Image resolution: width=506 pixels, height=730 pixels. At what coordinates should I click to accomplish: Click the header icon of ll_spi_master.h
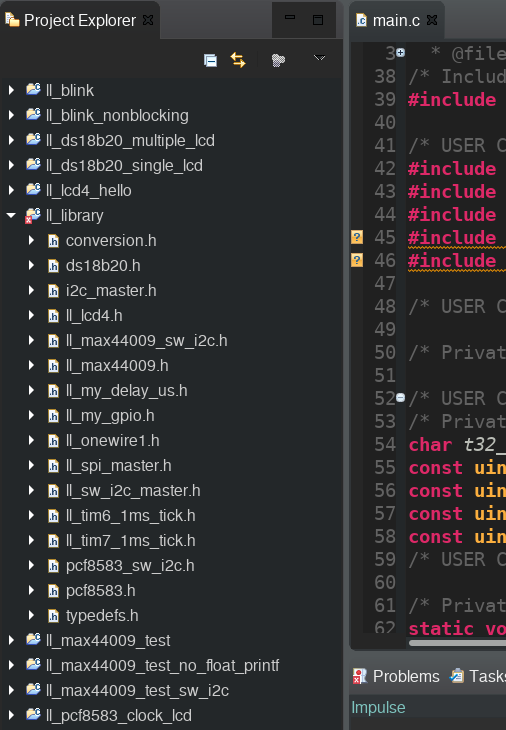pos(53,466)
